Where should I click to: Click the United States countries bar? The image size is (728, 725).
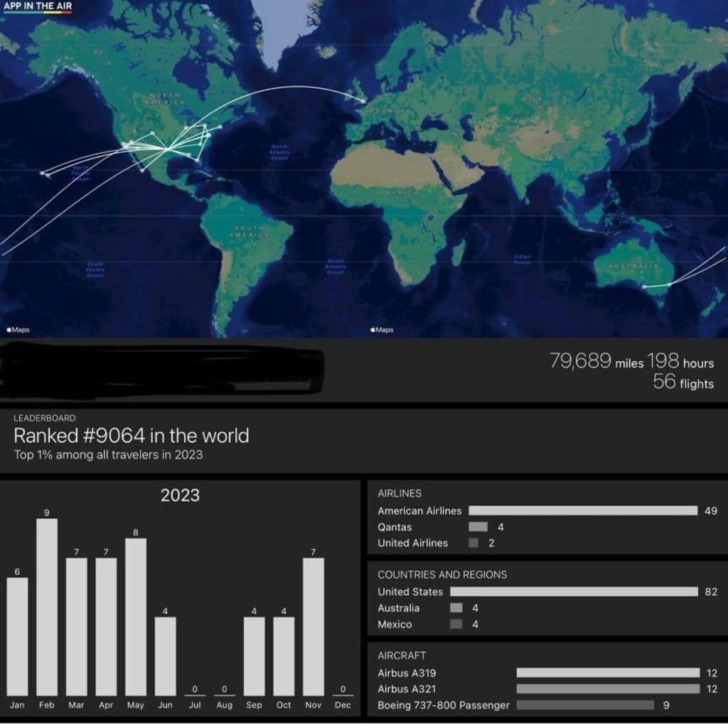pos(574,592)
